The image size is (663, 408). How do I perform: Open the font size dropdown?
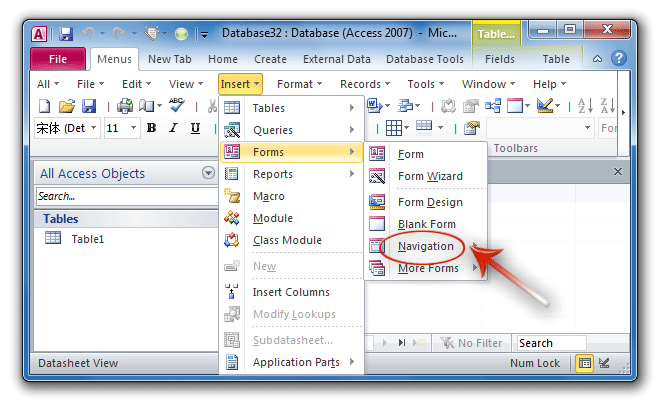pyautogui.click(x=133, y=128)
